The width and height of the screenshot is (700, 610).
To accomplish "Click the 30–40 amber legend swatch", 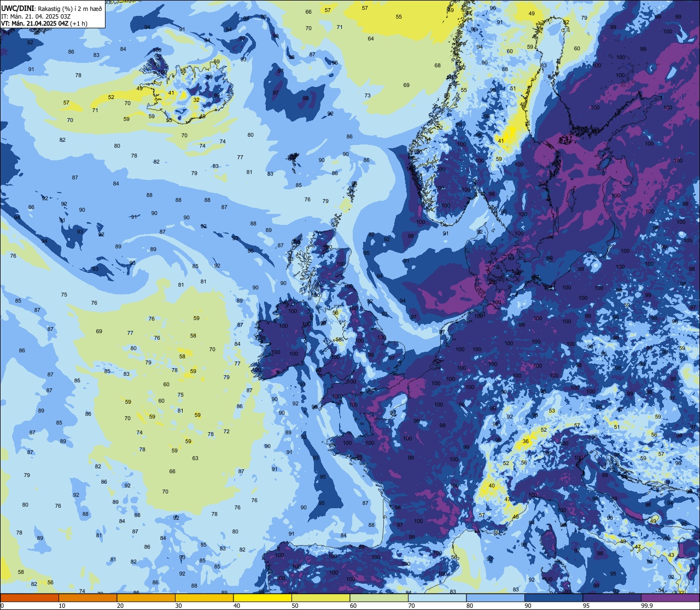I will point(204,597).
